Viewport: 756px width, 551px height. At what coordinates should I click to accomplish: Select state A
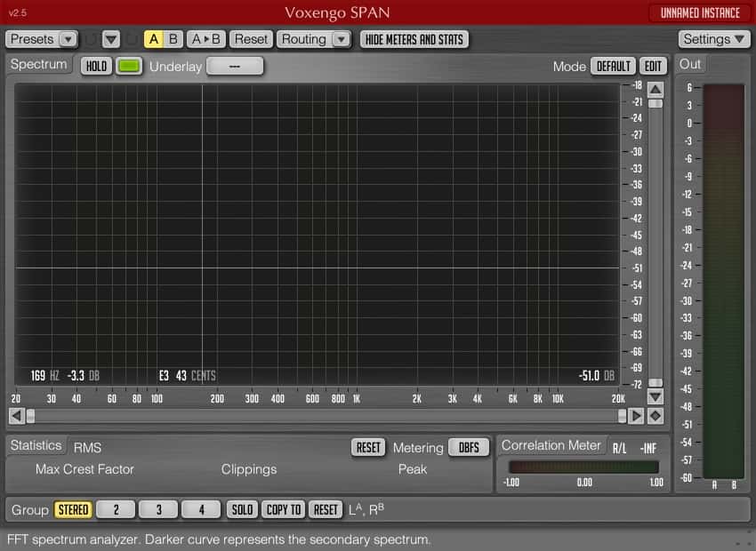[x=154, y=39]
